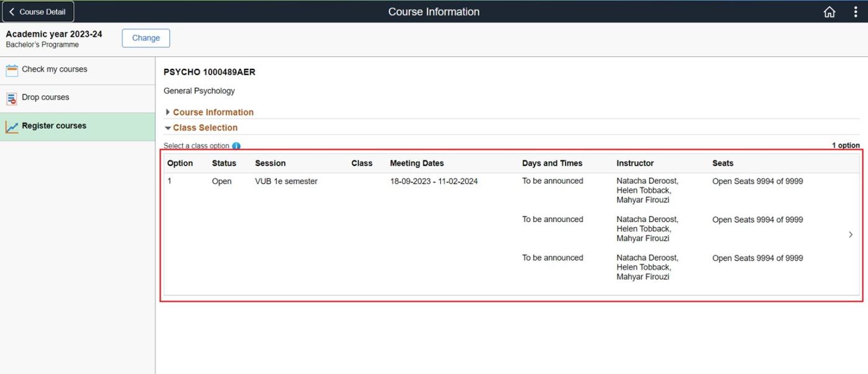
Task: Click the Instructor column header
Action: coord(635,163)
